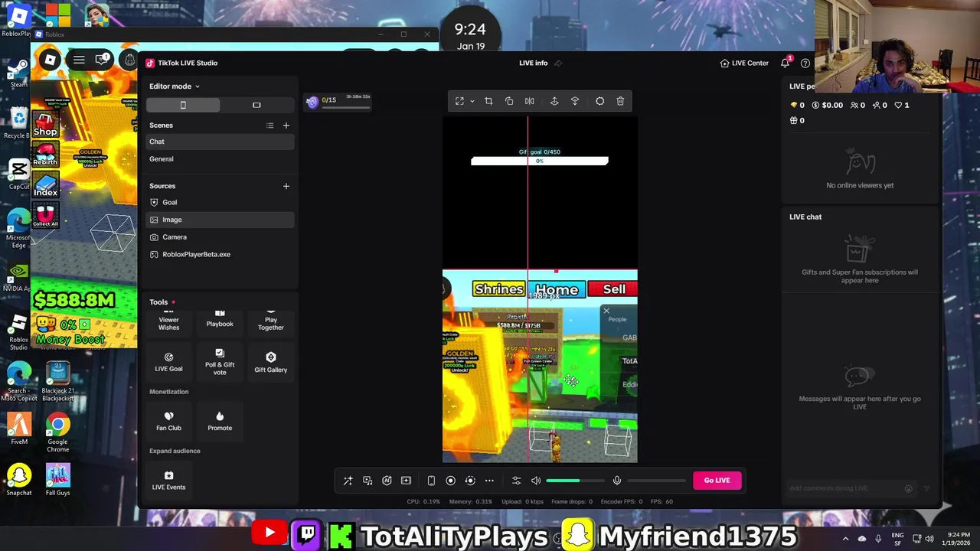Open the media music overlay icon

pyautogui.click(x=367, y=481)
